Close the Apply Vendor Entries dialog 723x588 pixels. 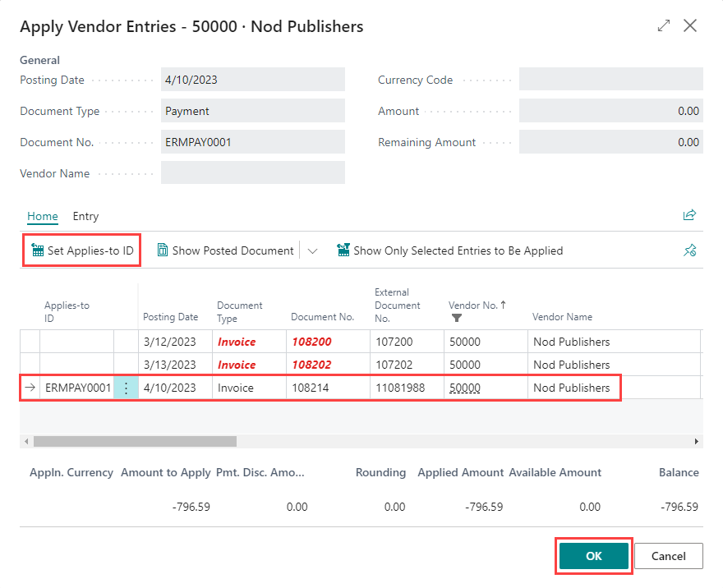(690, 25)
